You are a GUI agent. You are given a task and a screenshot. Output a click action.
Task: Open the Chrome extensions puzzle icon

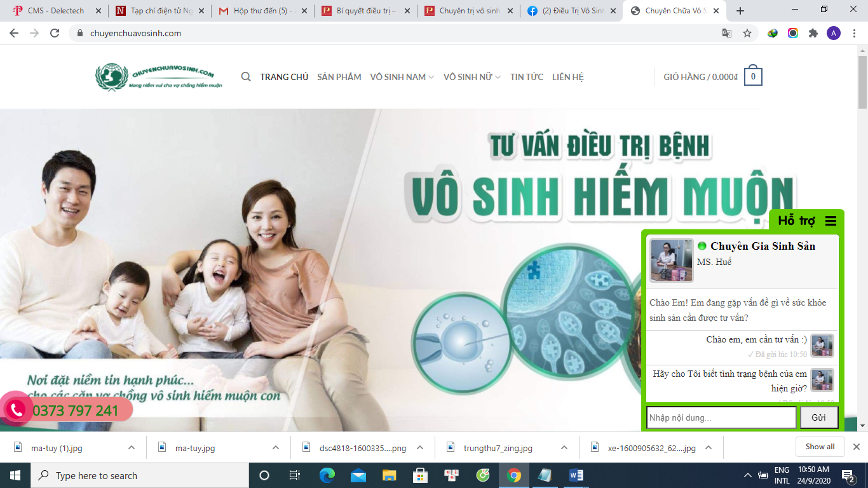coord(813,33)
